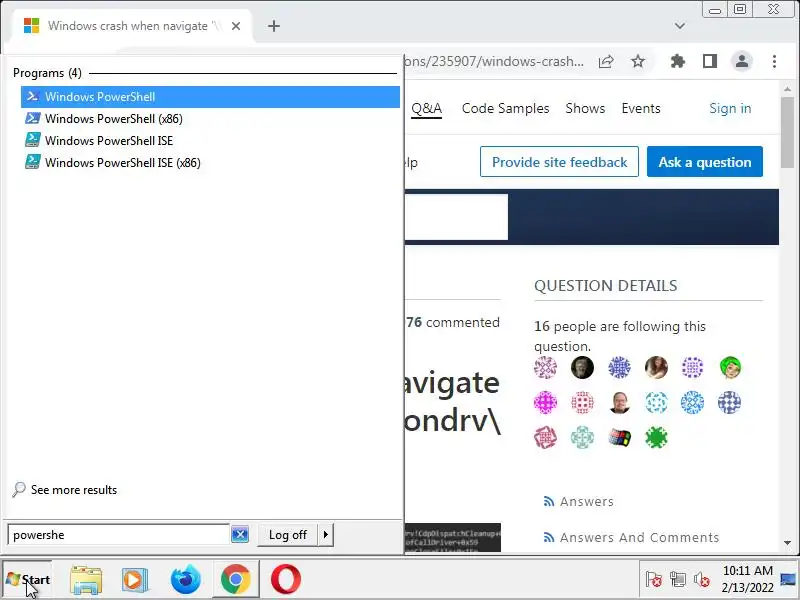800x600 pixels.
Task: Click the scrollbar down arrow
Action: point(787,543)
